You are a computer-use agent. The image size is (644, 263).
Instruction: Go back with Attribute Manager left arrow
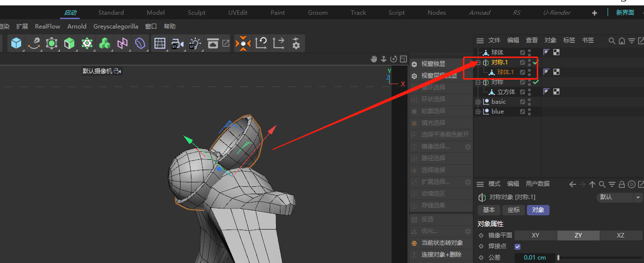(573, 184)
